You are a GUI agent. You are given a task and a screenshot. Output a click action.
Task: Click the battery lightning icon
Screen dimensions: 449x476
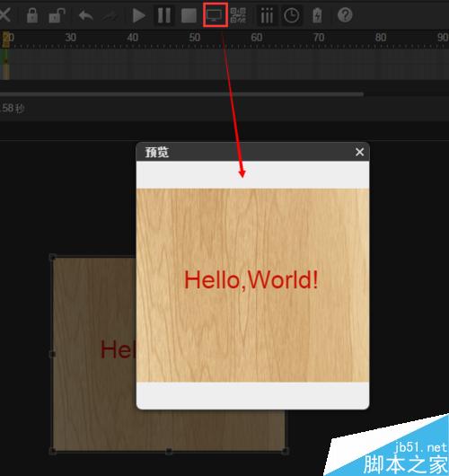tap(317, 15)
